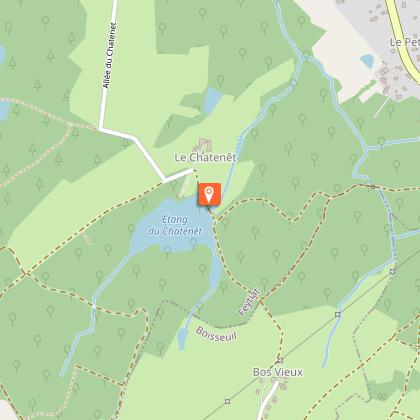Select the ruins icon above Le Chatenêt
Screen dimensions: 420x420
tap(203, 145)
